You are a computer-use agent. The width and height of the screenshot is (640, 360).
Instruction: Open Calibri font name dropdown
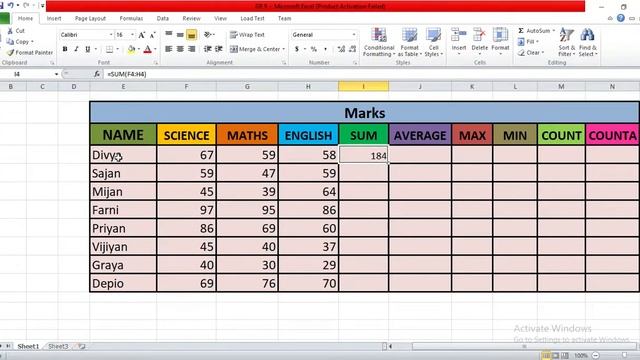pos(111,35)
